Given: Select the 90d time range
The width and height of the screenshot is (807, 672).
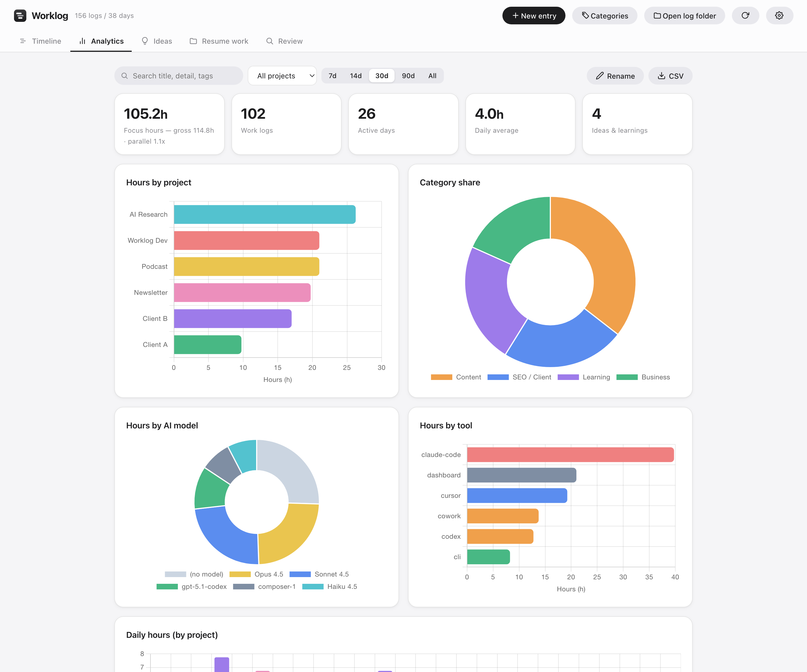Looking at the screenshot, I should [408, 76].
